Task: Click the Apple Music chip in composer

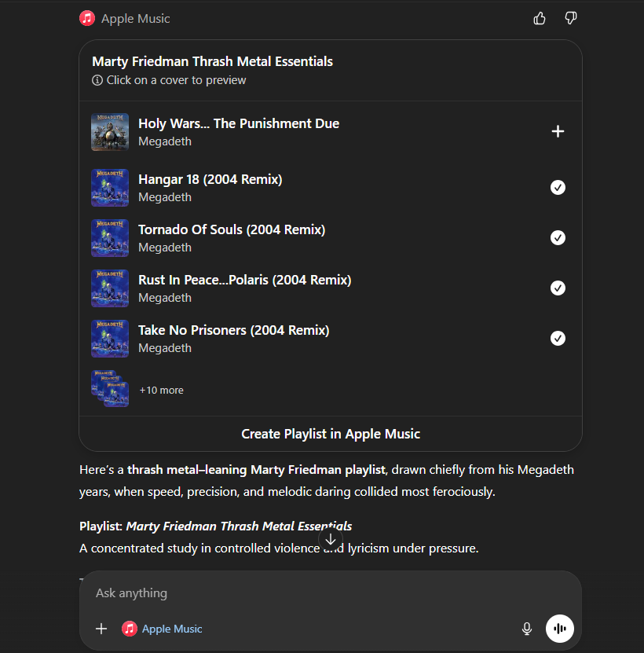Action: click(x=163, y=629)
